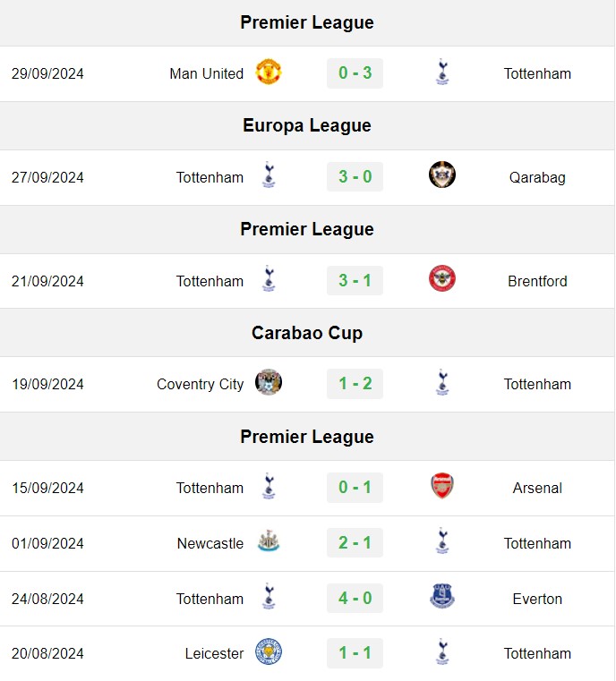Click the Leicester team name
Image resolution: width=616 pixels, height=681 pixels.
[214, 653]
